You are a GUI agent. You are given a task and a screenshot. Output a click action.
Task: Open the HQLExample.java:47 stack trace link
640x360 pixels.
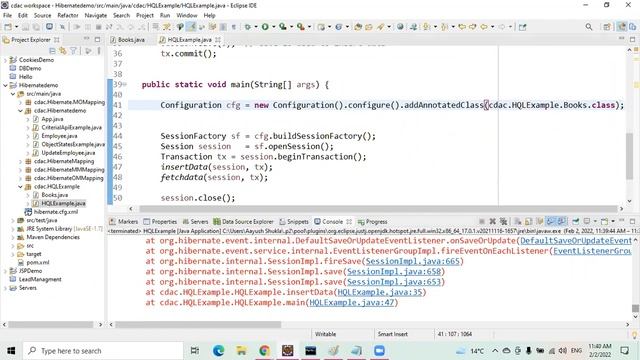(x=351, y=302)
